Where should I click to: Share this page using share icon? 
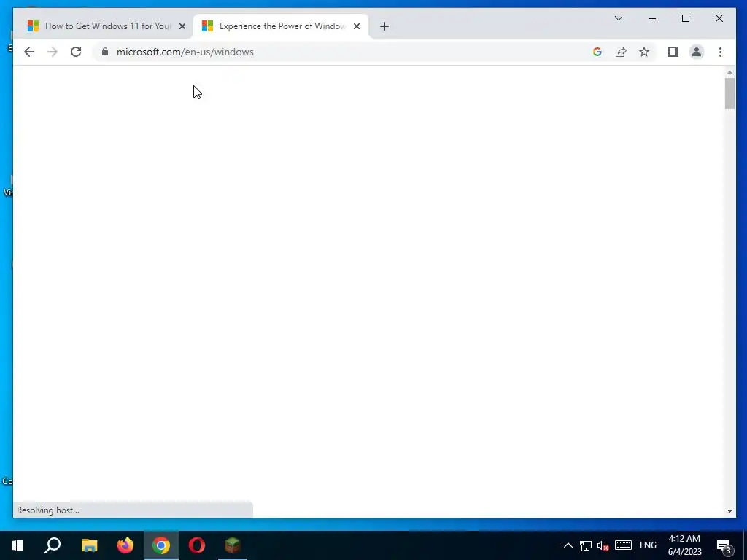620,52
